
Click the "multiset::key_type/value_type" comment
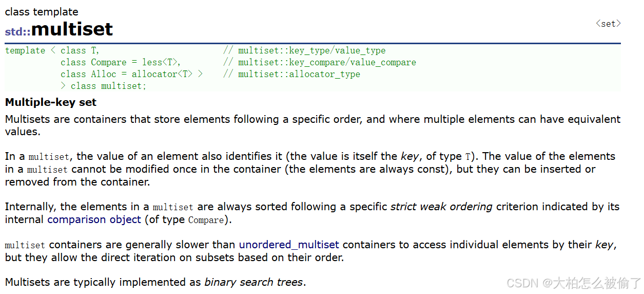(304, 50)
